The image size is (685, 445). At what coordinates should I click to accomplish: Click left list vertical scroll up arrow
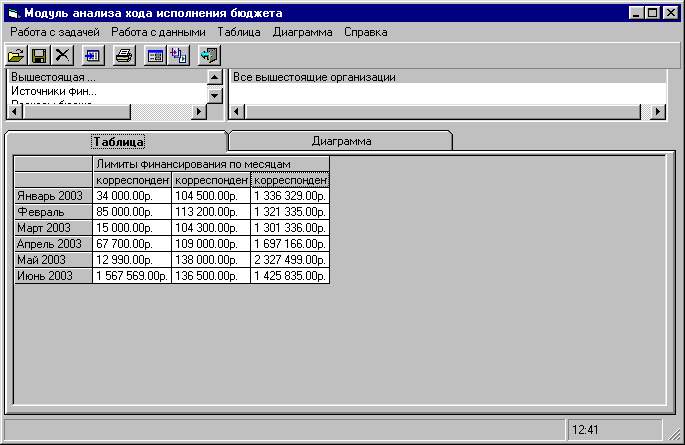(214, 78)
